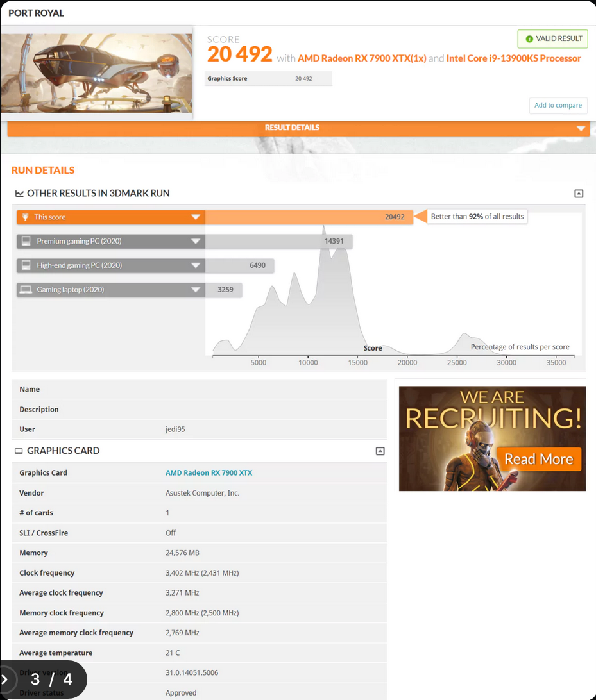Click the SLI / CrossFire Off value
The image size is (596, 700).
pyautogui.click(x=171, y=533)
